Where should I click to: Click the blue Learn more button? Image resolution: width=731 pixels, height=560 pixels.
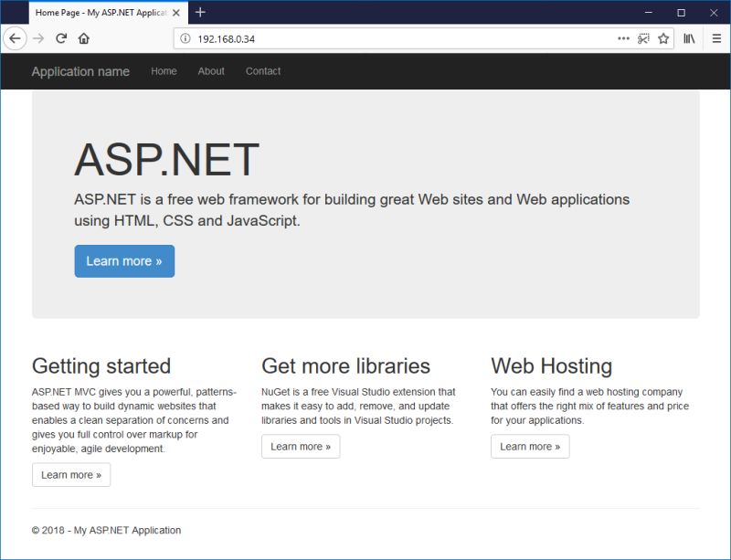(124, 260)
